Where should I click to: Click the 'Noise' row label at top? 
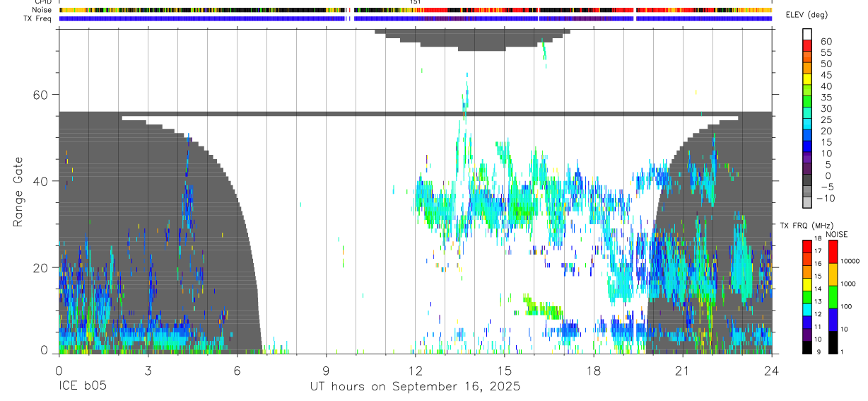(42, 10)
